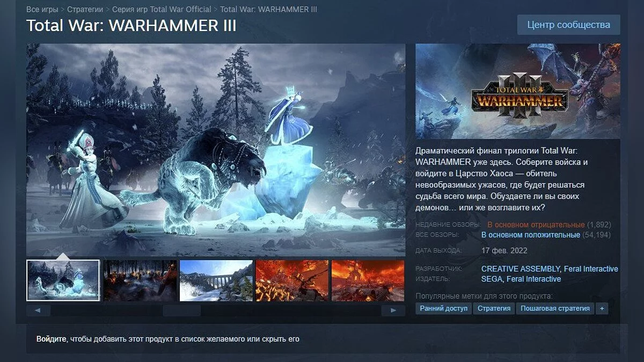This screenshot has height=362, width=644.
Task: Open the Центр сообщества button
Action: 569,25
